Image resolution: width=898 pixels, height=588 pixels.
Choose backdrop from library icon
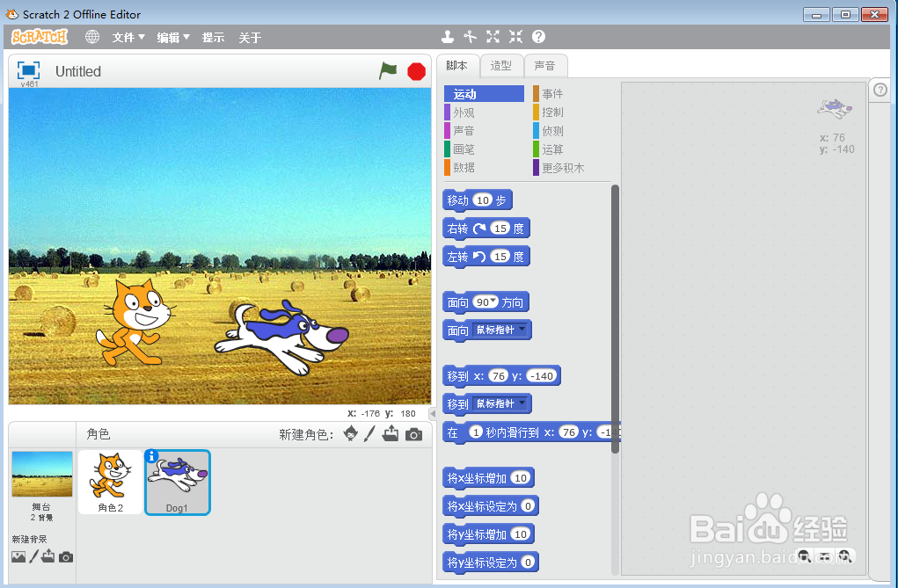[x=18, y=556]
